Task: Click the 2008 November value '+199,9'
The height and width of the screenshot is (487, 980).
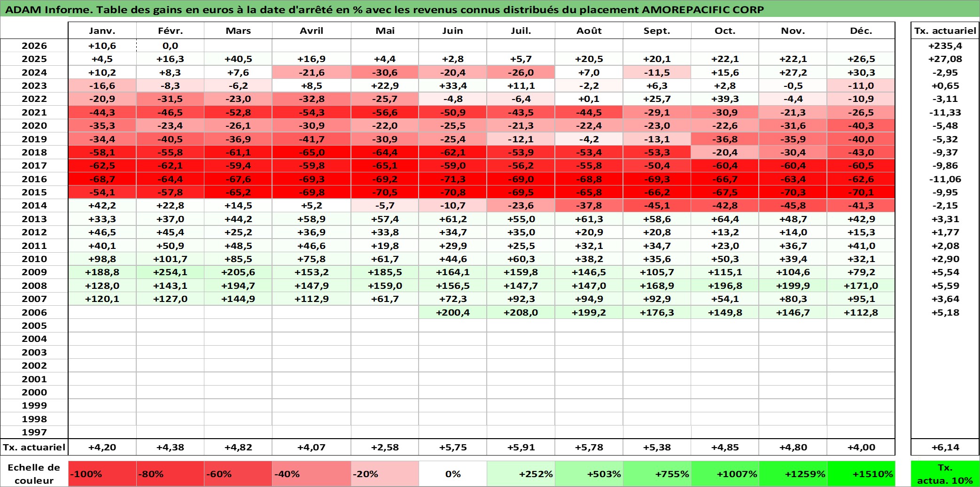Action: pyautogui.click(x=793, y=286)
